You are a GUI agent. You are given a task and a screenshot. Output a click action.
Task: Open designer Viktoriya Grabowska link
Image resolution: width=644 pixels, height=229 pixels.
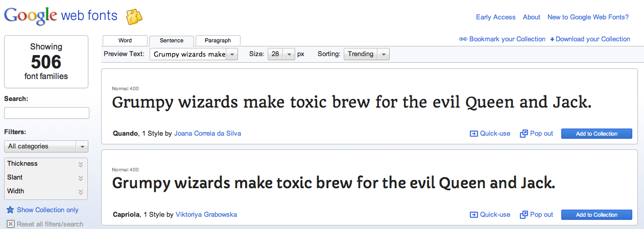[206, 215]
